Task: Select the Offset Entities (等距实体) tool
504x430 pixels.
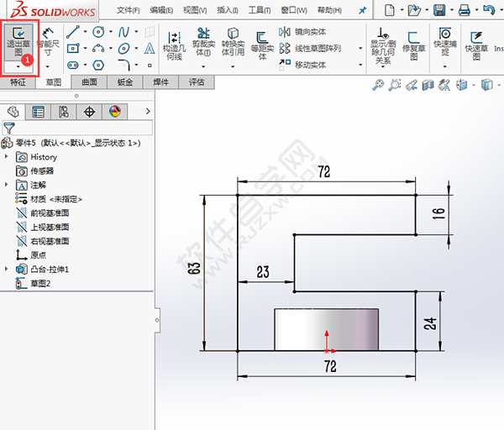Action: 262,45
